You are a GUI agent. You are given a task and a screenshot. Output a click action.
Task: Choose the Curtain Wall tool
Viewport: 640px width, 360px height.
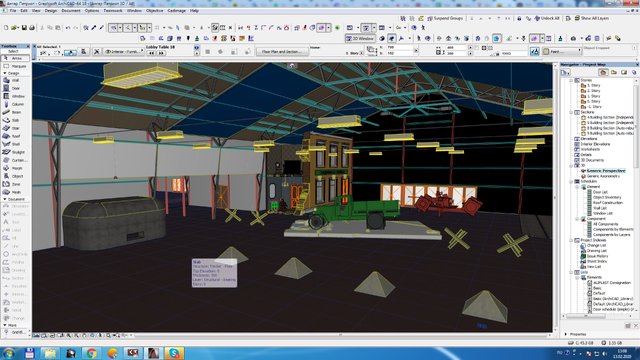(x=15, y=160)
